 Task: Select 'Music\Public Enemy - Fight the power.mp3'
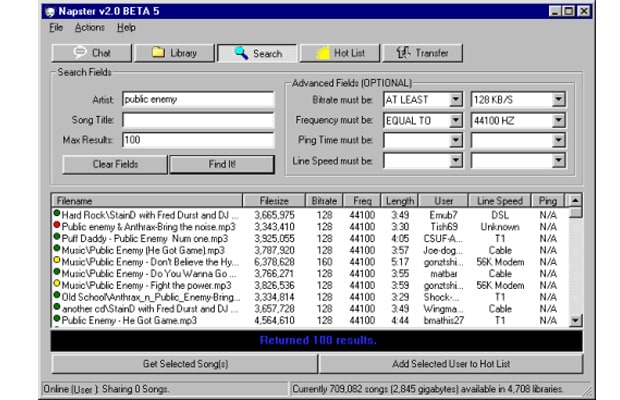coord(147,285)
